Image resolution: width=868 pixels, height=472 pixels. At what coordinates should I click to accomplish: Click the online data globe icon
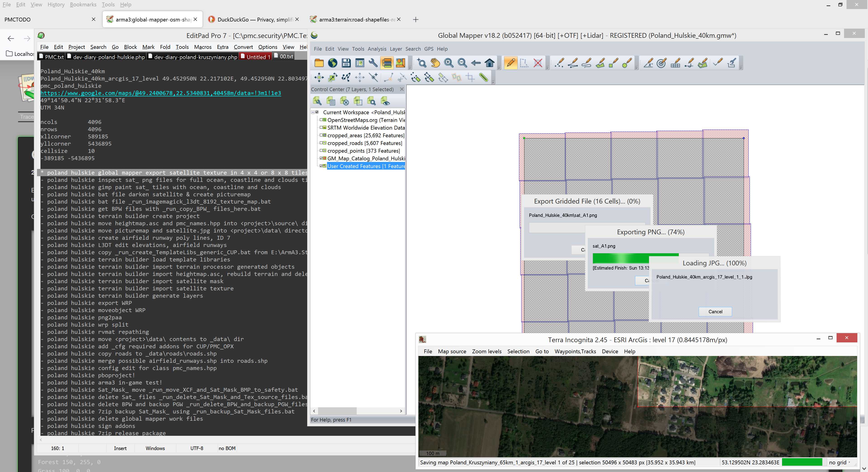[333, 63]
